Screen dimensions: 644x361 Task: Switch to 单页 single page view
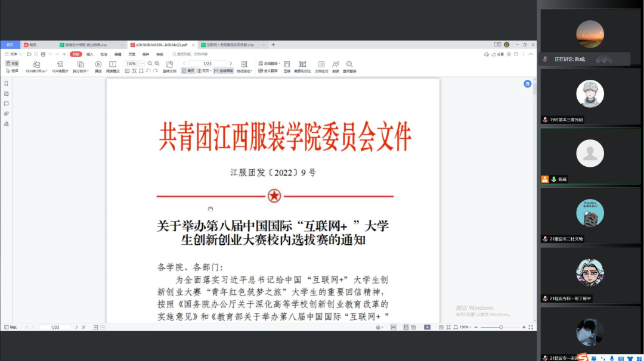pos(188,71)
